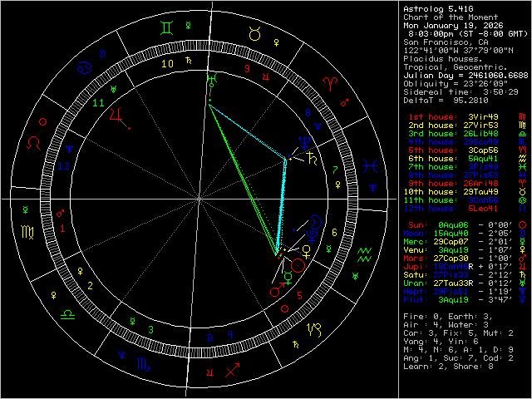Select the large blue Pluto glyph in chart

pyautogui.click(x=312, y=236)
